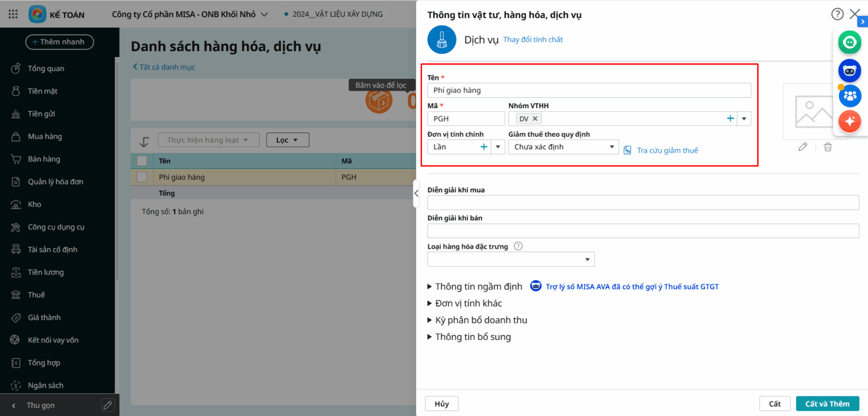Click the green chat support icon
This screenshot has height=416, width=868.
click(x=850, y=42)
